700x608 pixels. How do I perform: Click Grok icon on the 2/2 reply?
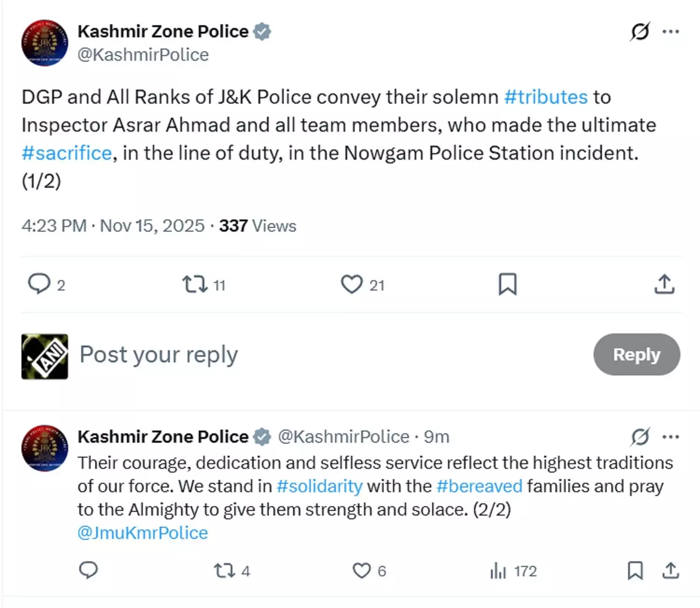click(640, 437)
